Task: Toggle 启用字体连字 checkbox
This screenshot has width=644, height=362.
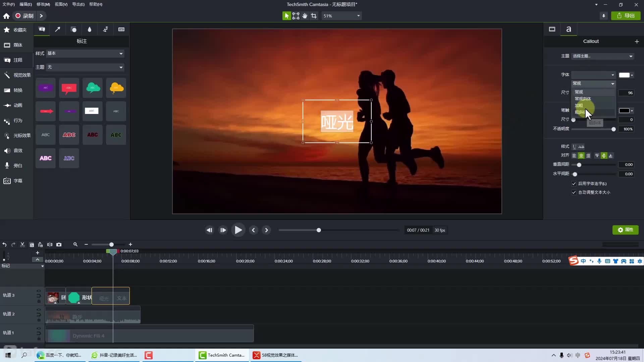Action: coord(574,184)
